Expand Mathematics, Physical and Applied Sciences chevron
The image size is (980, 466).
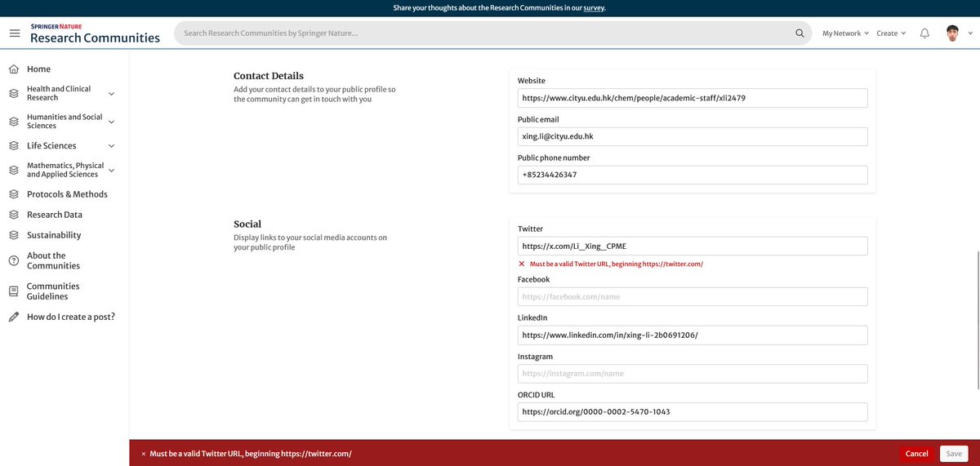tap(112, 170)
